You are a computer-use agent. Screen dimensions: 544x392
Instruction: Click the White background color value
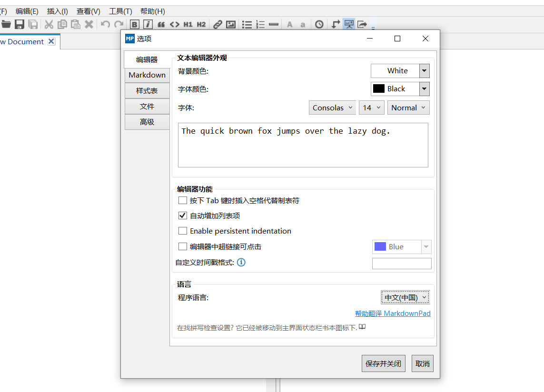(x=397, y=71)
